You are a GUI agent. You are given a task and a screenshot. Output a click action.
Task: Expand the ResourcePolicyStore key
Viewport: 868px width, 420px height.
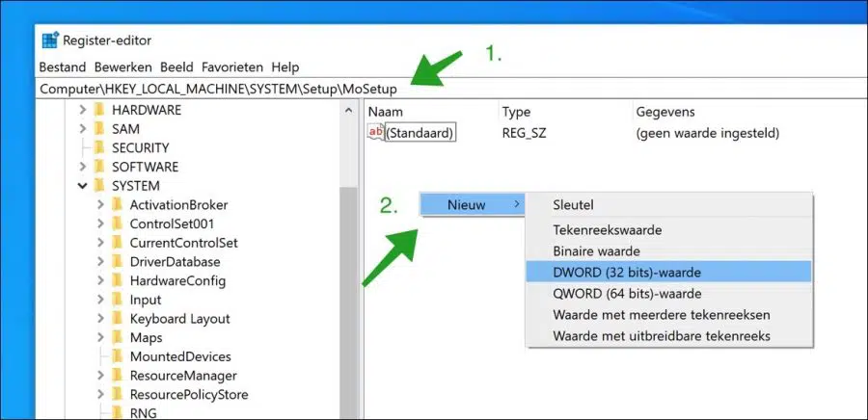click(x=100, y=395)
